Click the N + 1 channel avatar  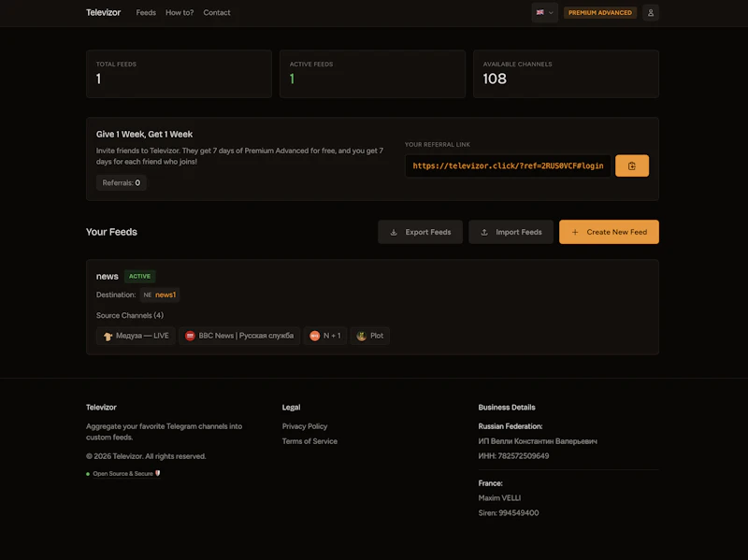coord(314,336)
